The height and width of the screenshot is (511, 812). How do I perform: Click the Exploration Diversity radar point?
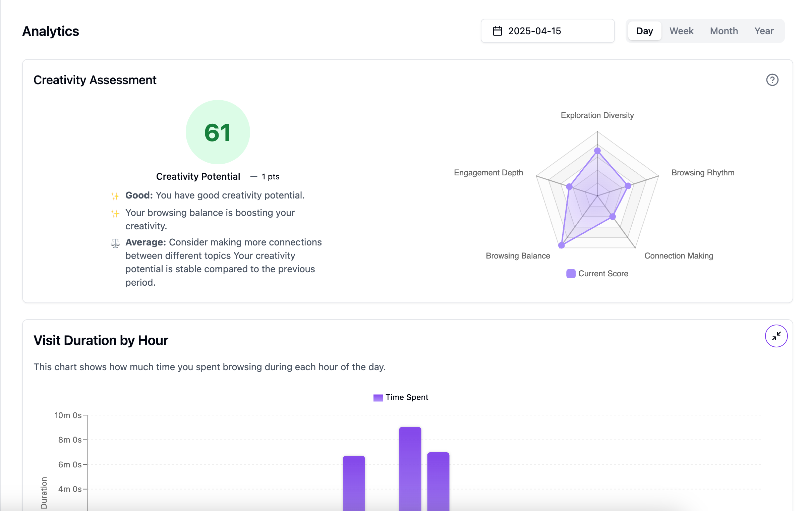pos(597,151)
